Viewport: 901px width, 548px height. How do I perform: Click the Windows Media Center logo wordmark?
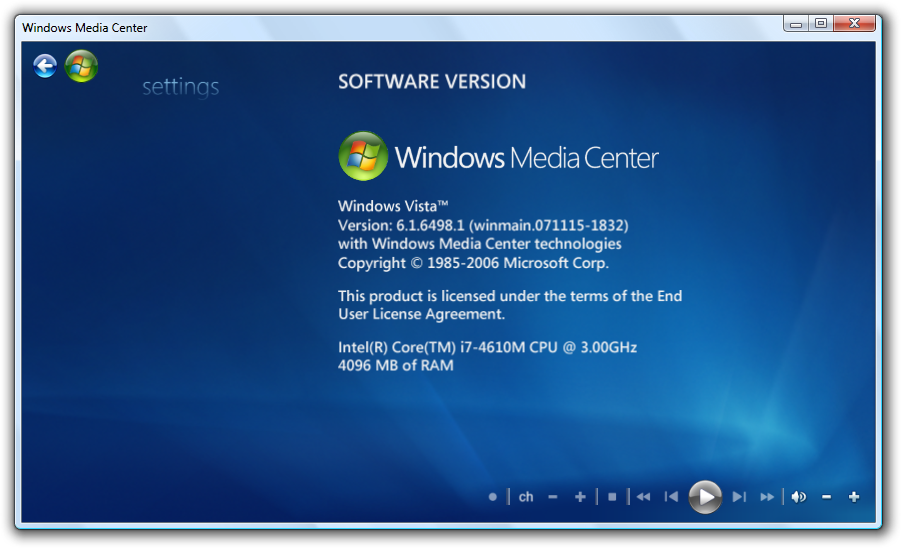point(526,157)
